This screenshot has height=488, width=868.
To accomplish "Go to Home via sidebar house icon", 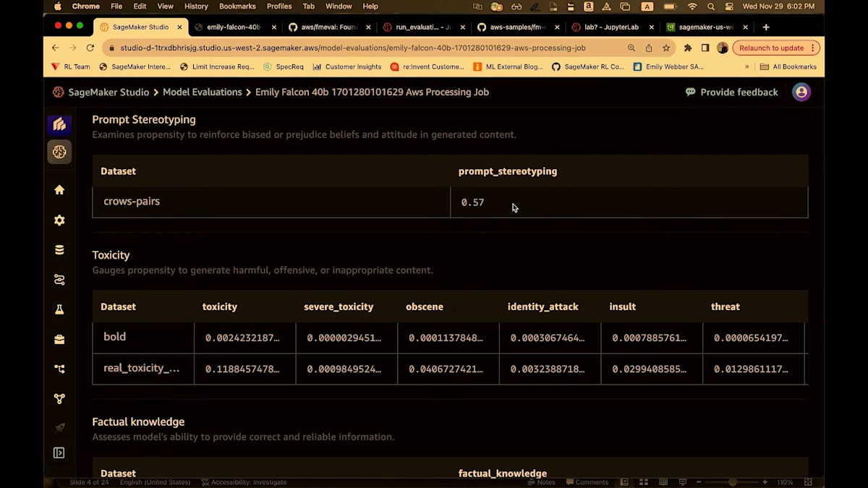I will click(59, 189).
